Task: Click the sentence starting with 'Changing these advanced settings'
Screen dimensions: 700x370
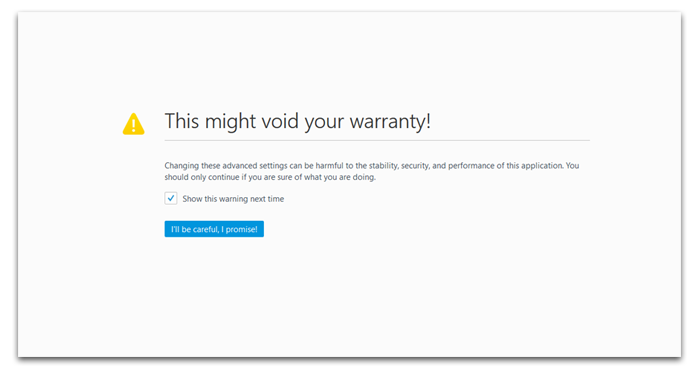Action: click(x=364, y=166)
